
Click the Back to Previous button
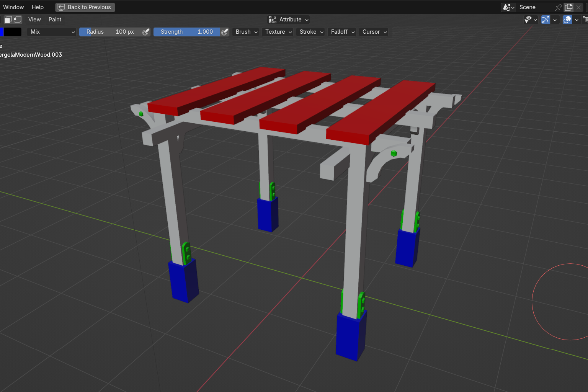(85, 7)
